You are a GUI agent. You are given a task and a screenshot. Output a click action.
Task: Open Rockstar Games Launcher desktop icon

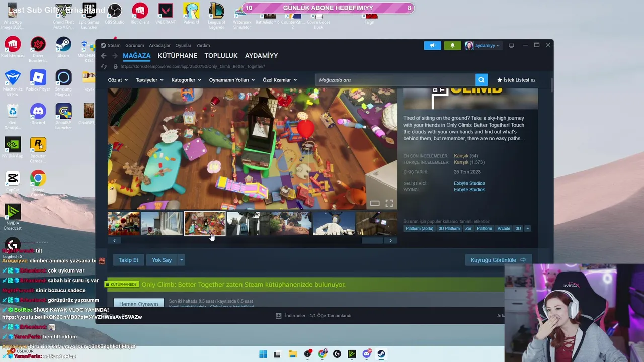(38, 150)
